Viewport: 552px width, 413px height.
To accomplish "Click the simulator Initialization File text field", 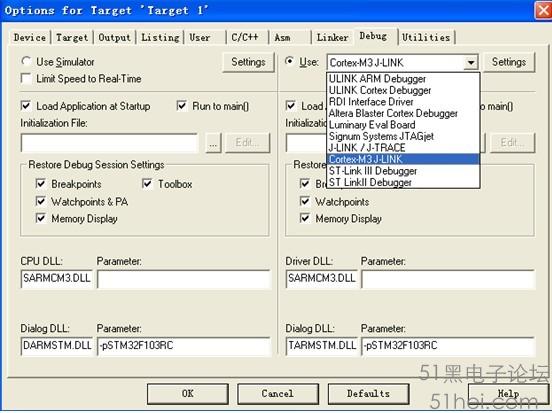I will click(109, 143).
